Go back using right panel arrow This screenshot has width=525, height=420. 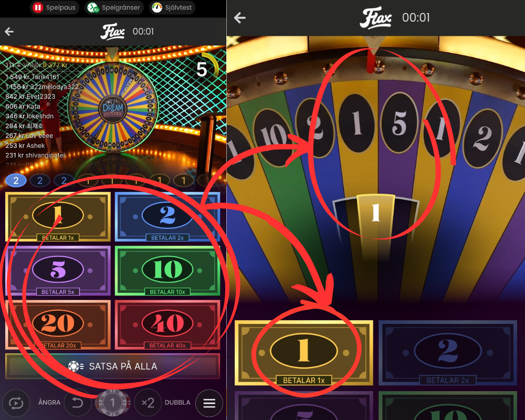tap(240, 17)
